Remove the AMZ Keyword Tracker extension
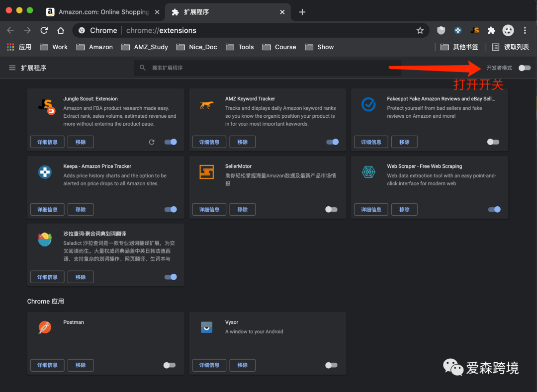537x392 pixels. pyautogui.click(x=243, y=142)
